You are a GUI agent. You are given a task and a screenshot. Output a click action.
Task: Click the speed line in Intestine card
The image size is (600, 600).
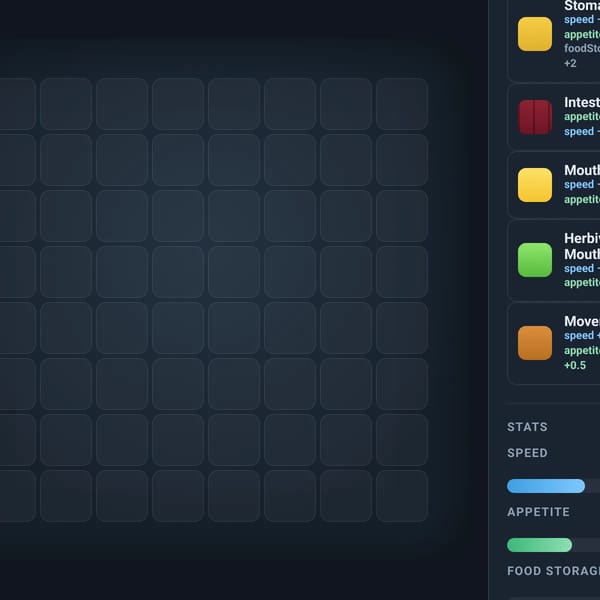pyautogui.click(x=582, y=131)
